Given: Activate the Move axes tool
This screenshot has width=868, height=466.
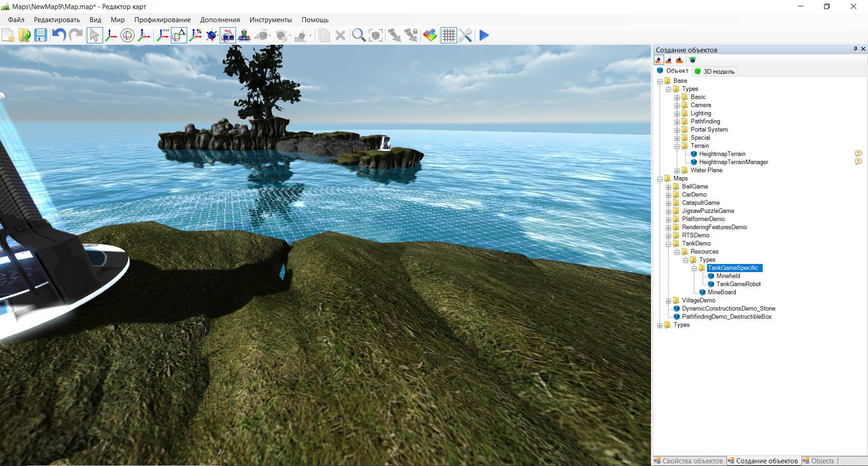Looking at the screenshot, I should coord(111,35).
